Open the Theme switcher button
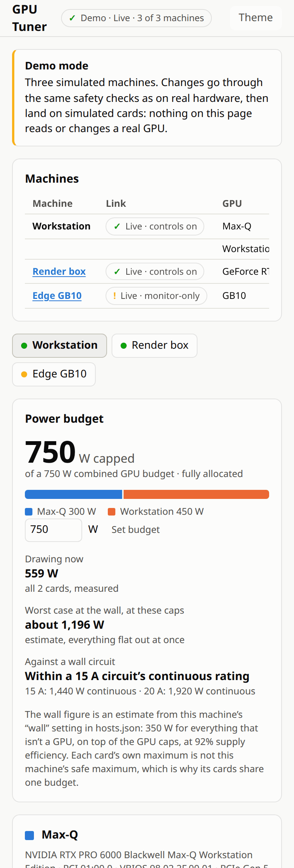 [x=256, y=18]
